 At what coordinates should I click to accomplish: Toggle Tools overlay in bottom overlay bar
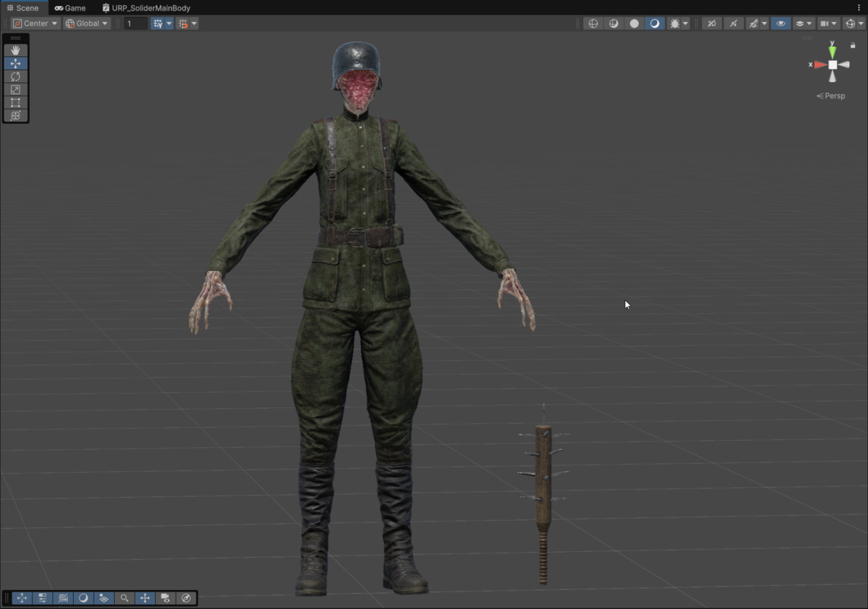point(21,598)
